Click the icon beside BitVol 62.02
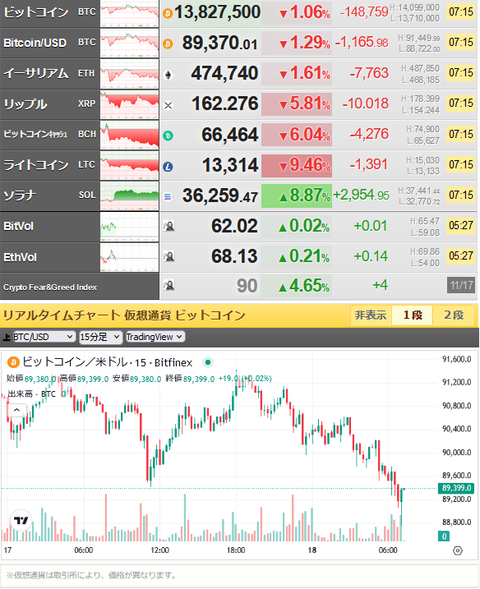The width and height of the screenshot is (480, 589). click(x=169, y=227)
